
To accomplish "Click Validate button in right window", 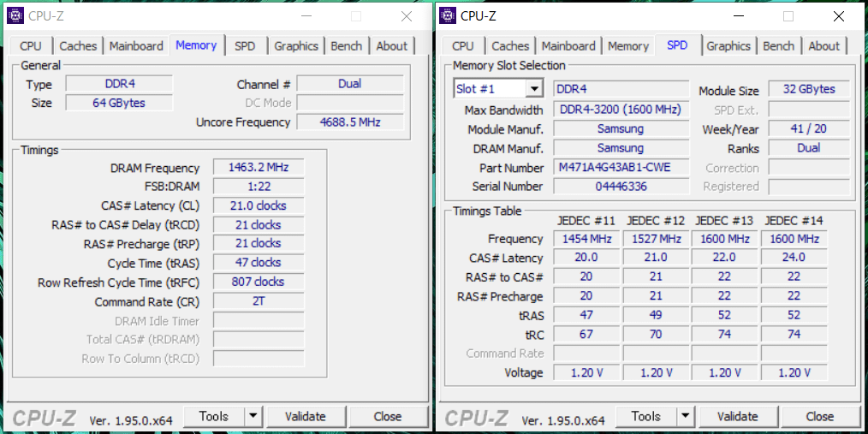I will coord(737,417).
